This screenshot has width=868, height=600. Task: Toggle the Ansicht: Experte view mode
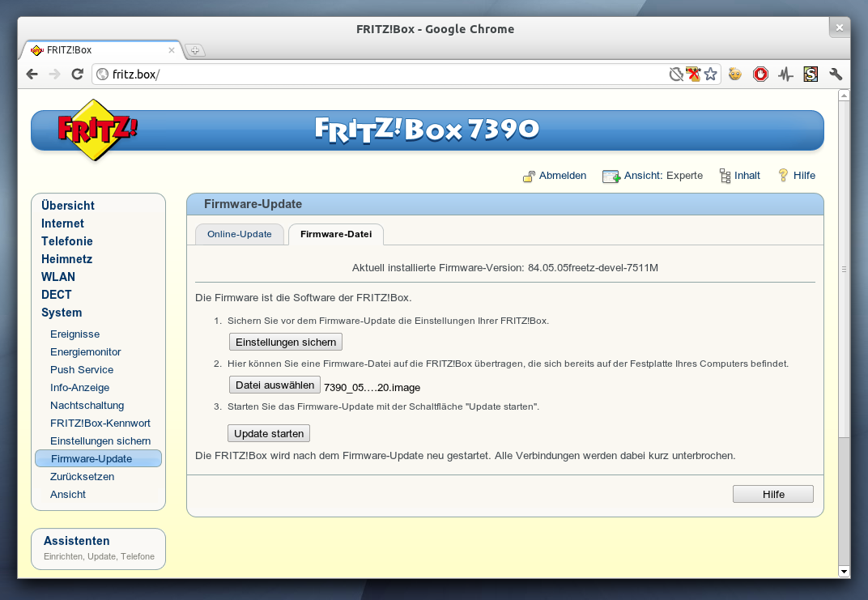coord(662,176)
